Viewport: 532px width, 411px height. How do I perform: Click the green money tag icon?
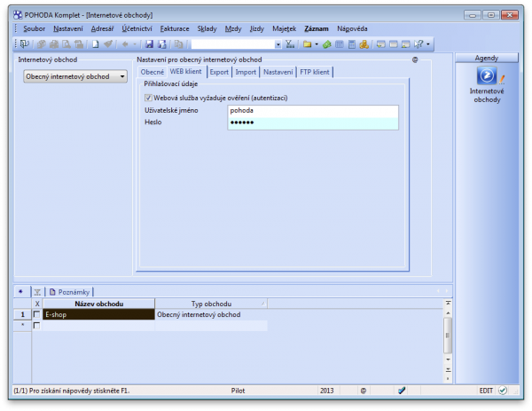tap(326, 44)
